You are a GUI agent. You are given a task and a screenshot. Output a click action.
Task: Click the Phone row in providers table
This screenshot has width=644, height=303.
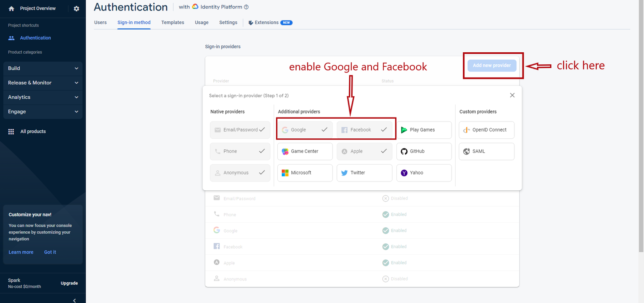[362, 214]
